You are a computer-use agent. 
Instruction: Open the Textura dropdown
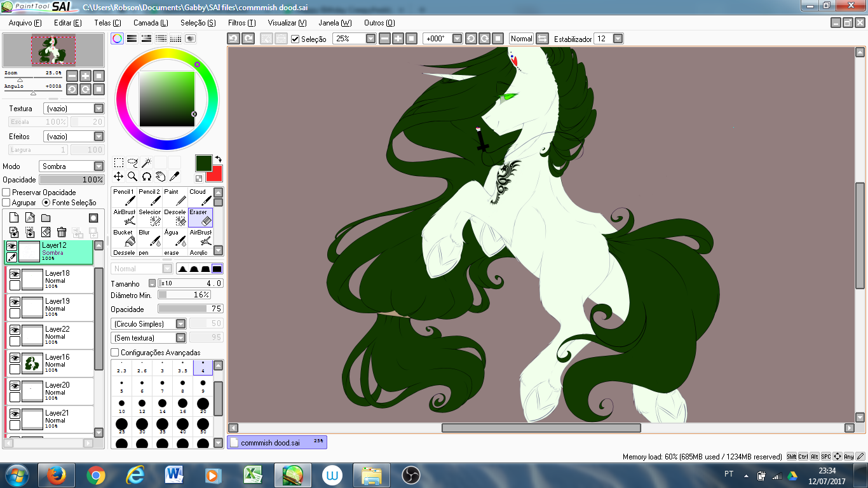click(74, 109)
